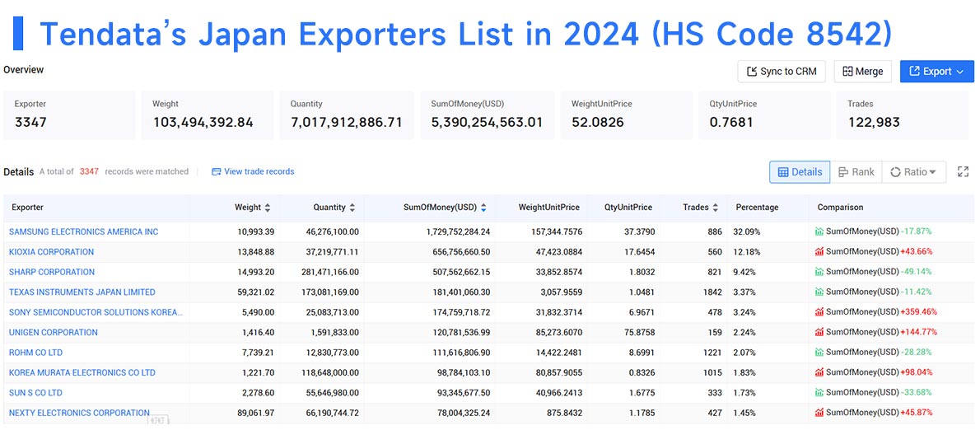This screenshot has width=980, height=430.
Task: Open KIOXIA CORPORATION exporter link
Action: (51, 252)
